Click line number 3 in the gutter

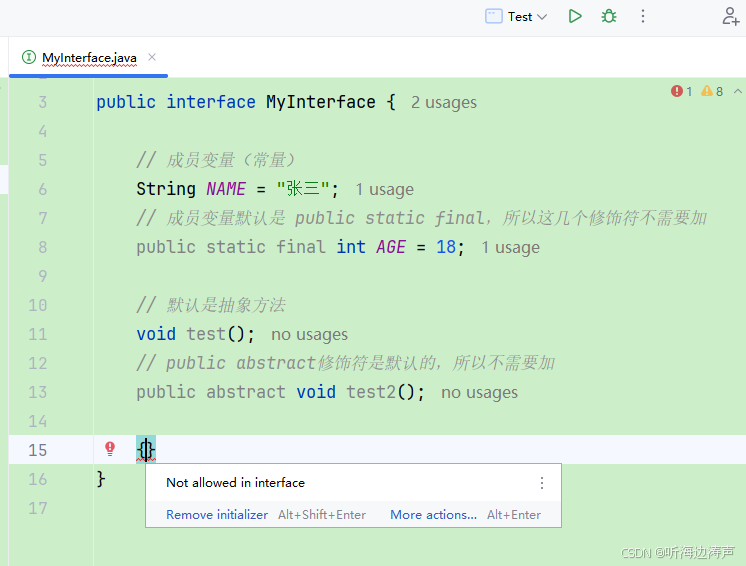(x=42, y=102)
